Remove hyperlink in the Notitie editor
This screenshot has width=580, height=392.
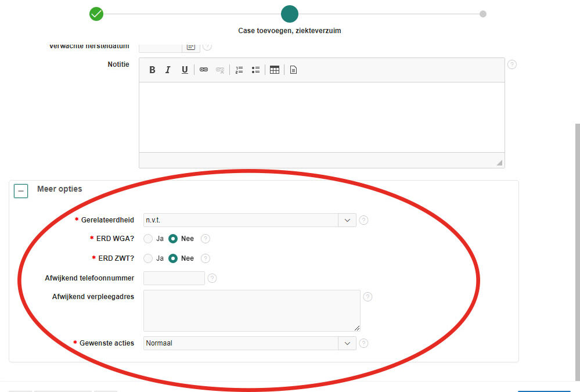pyautogui.click(x=220, y=70)
